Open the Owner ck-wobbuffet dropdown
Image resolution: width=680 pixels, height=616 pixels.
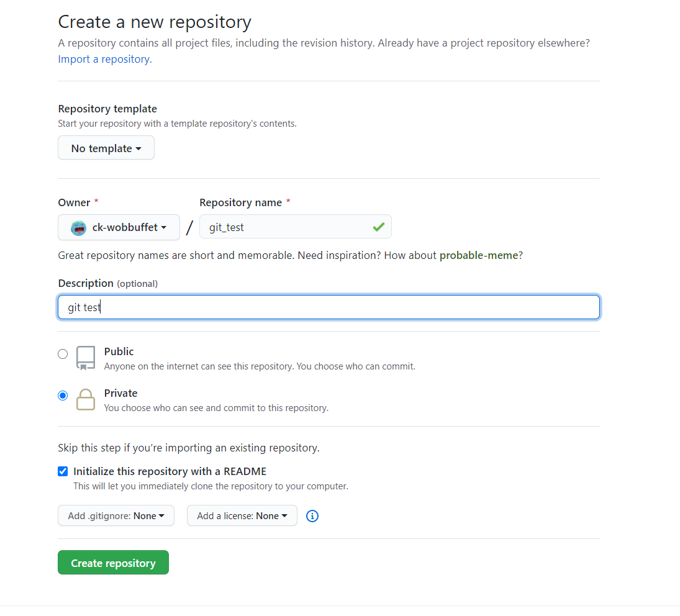coord(119,227)
